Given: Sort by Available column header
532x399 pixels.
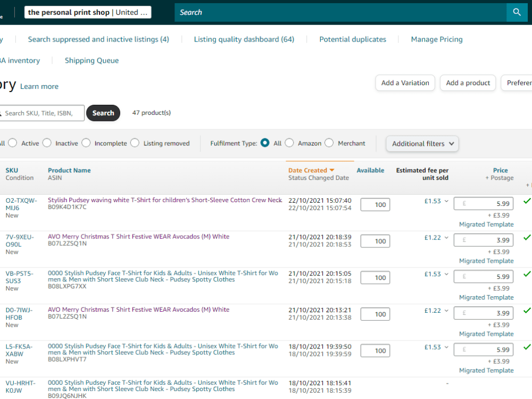Looking at the screenshot, I should click(370, 170).
